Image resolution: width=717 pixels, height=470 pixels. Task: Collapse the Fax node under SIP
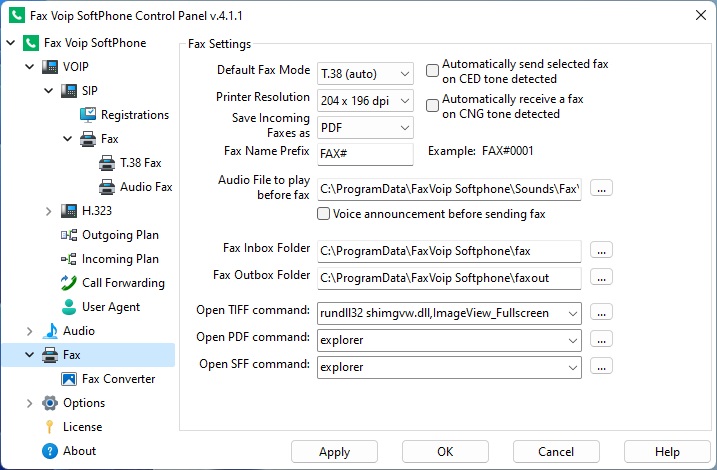click(68, 139)
